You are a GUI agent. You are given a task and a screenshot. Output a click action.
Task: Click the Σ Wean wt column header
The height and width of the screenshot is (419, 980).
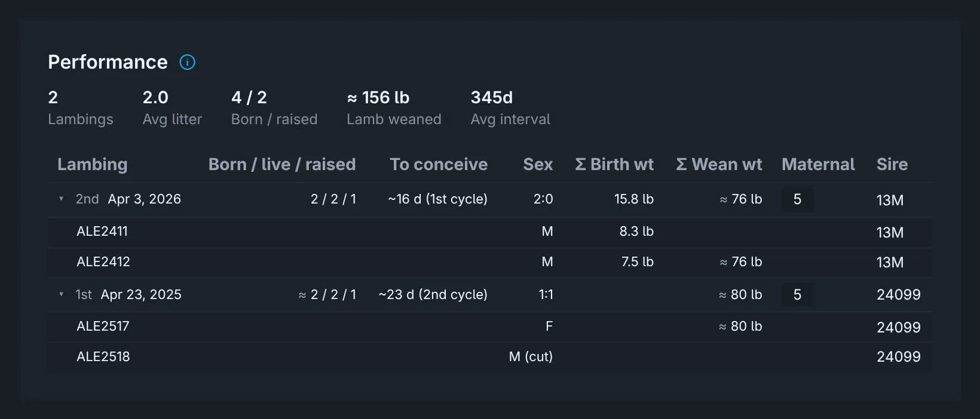719,164
